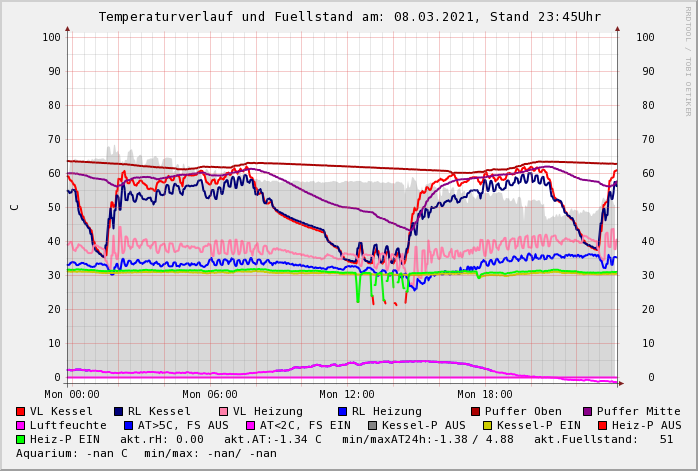Click the purple Puffer Mitte legend swatch
The height and width of the screenshot is (471, 698).
(587, 411)
